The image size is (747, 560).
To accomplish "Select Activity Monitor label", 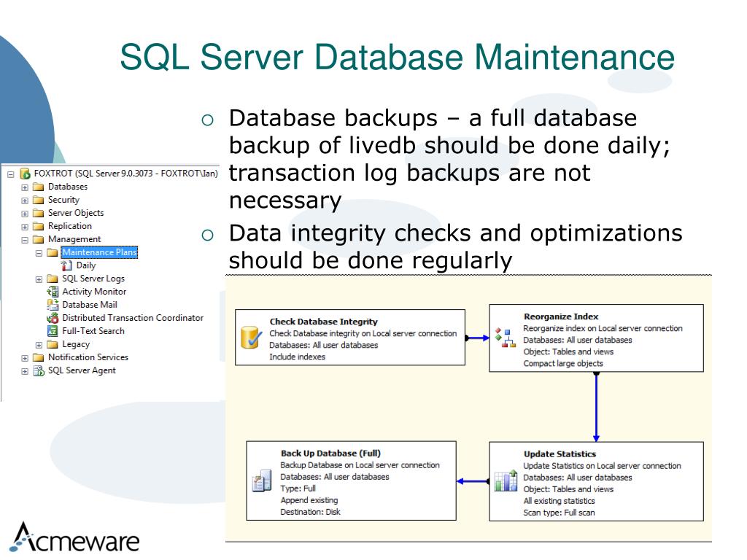I will pyautogui.click(x=94, y=292).
